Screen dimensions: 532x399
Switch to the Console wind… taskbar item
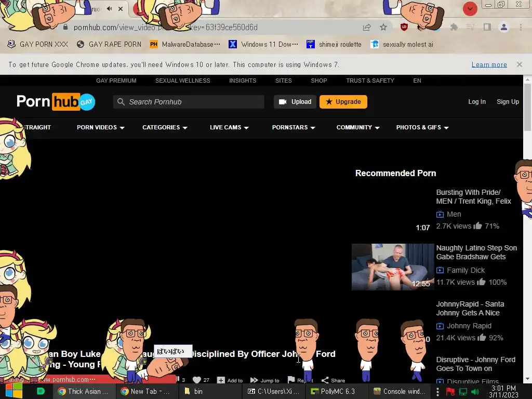[400, 391]
